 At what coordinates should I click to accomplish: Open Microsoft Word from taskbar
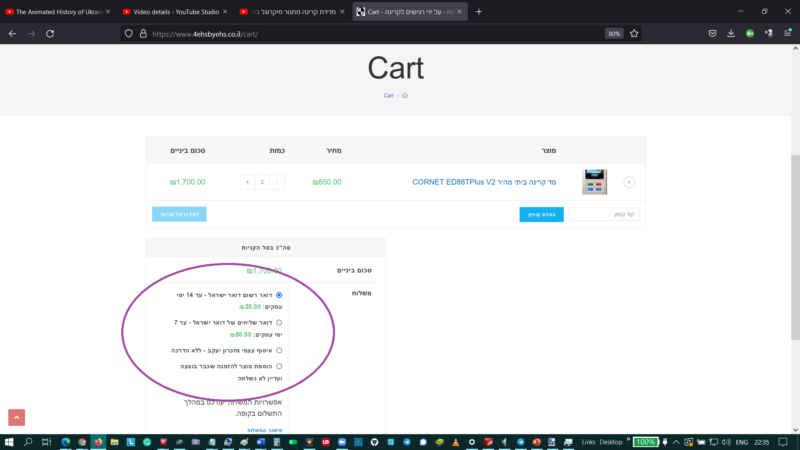coord(261,442)
